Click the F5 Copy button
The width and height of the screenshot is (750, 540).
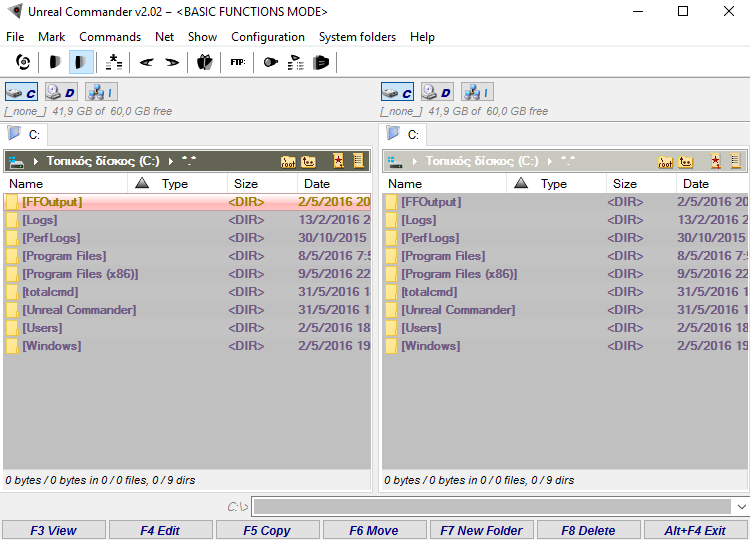tap(268, 530)
